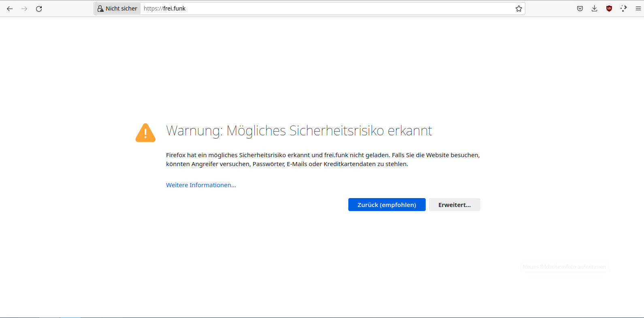This screenshot has width=644, height=318.
Task: Go back using the back arrow
Action: point(10,9)
